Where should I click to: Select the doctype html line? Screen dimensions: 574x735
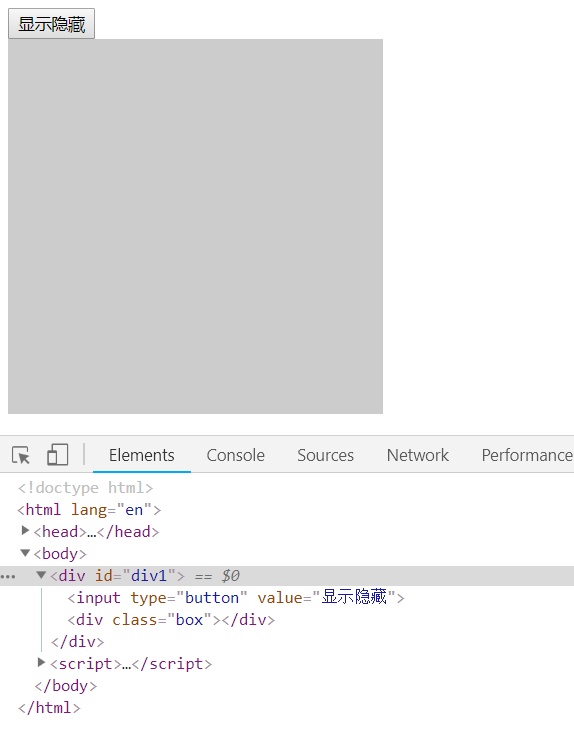point(85,488)
